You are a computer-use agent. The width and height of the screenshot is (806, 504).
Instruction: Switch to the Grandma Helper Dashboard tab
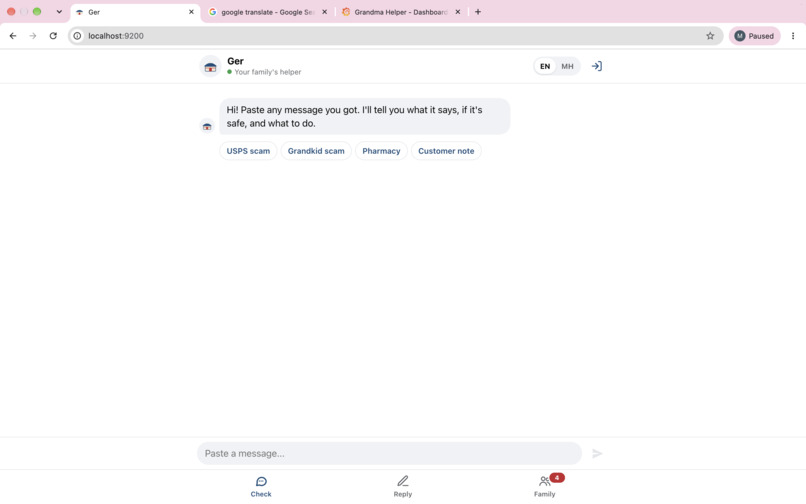pos(400,12)
